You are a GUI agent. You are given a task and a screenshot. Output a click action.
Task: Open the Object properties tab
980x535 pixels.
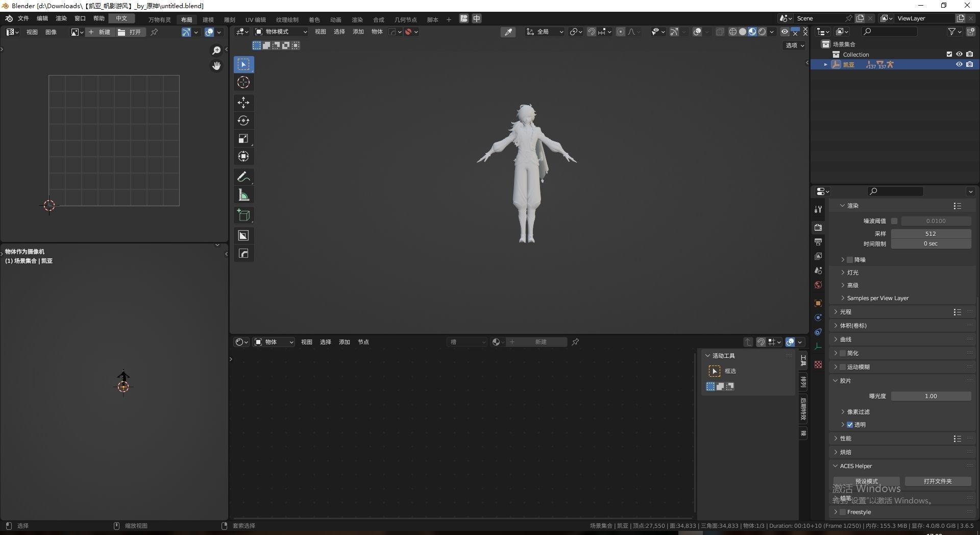pyautogui.click(x=818, y=303)
